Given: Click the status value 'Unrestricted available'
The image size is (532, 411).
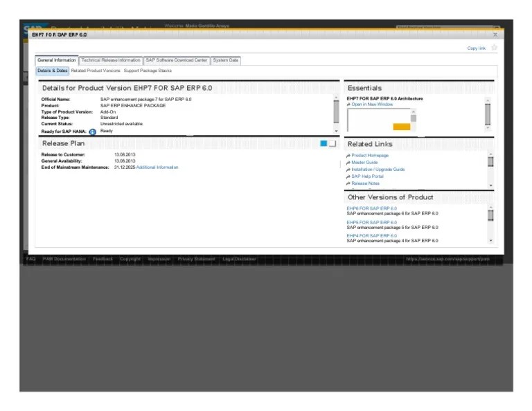Looking at the screenshot, I should 121,124.
